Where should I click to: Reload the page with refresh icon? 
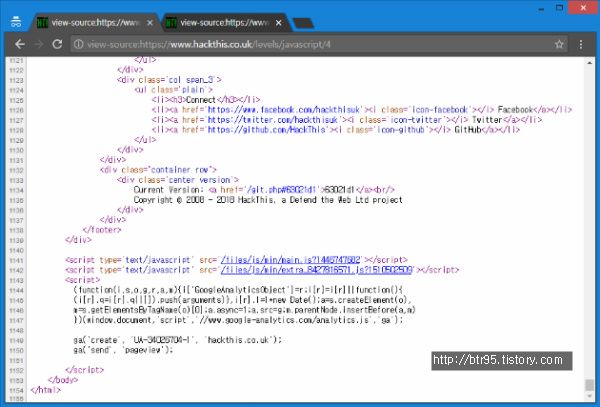point(57,44)
